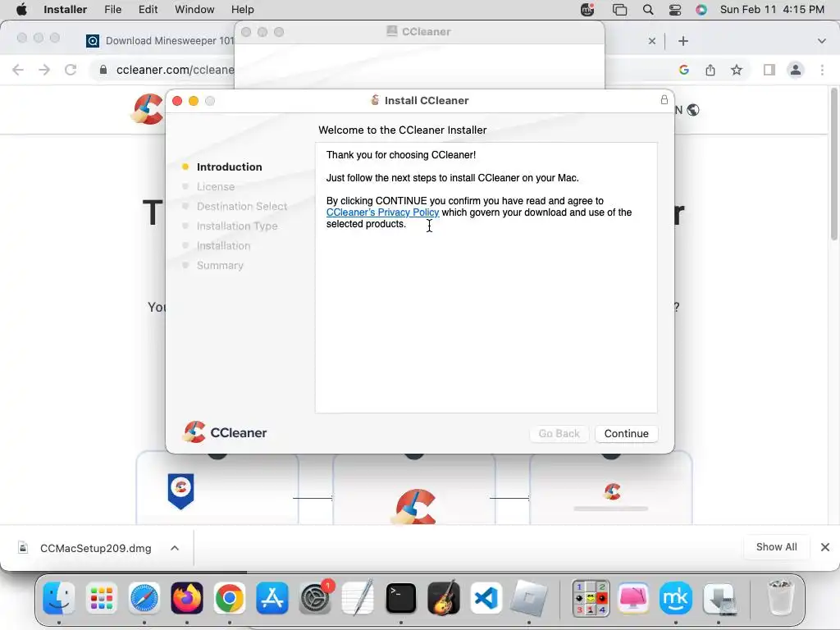Share this page from Chrome toolbar
The height and width of the screenshot is (630, 840).
pos(710,70)
